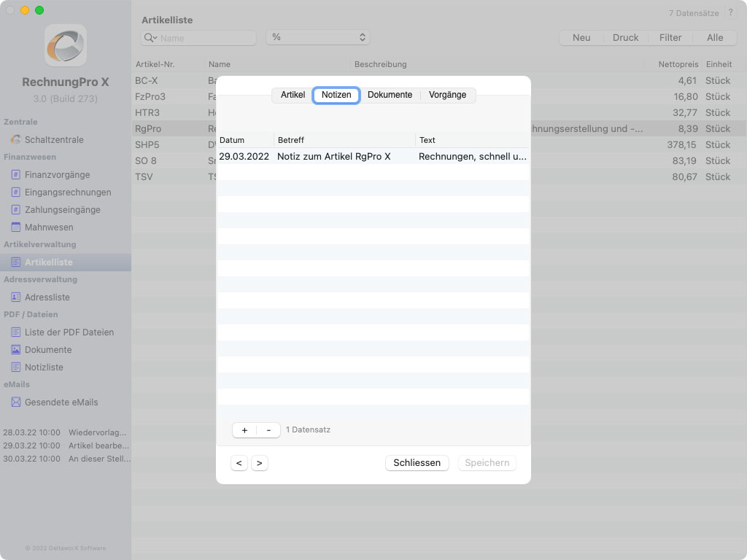The image size is (747, 560).
Task: Click the Dokumente image icon
Action: [x=16, y=349]
